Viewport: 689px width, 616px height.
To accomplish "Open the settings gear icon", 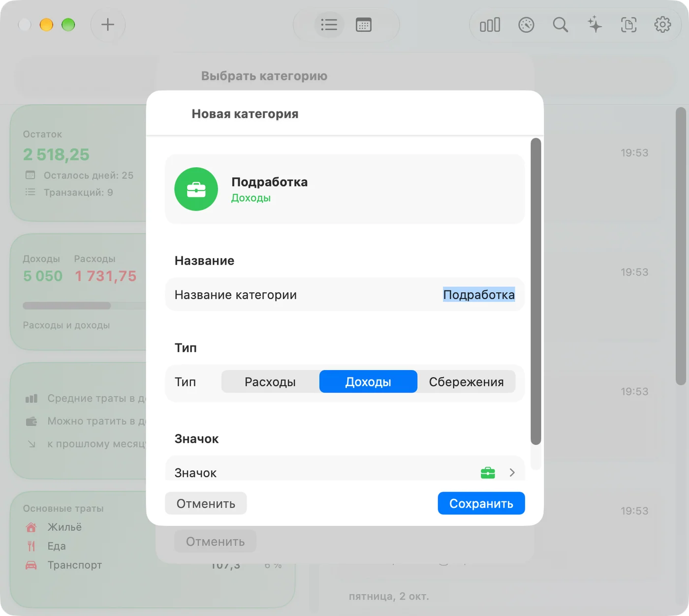I will [x=662, y=25].
